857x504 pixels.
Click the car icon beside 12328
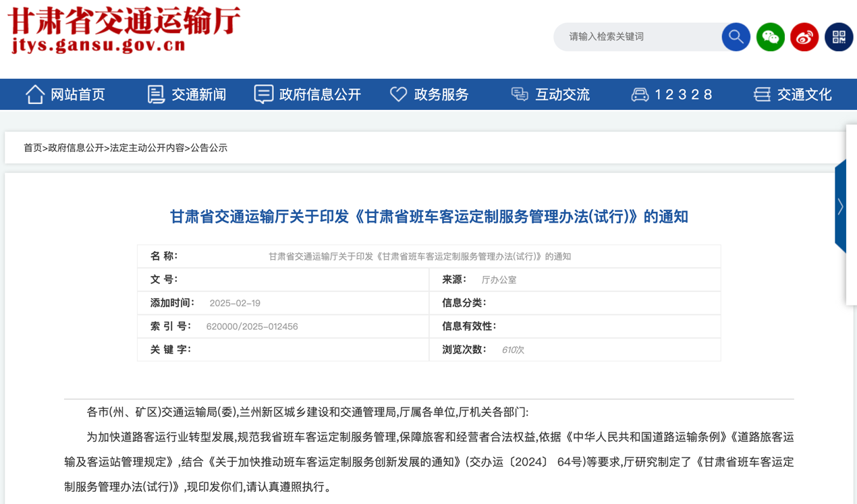point(640,94)
